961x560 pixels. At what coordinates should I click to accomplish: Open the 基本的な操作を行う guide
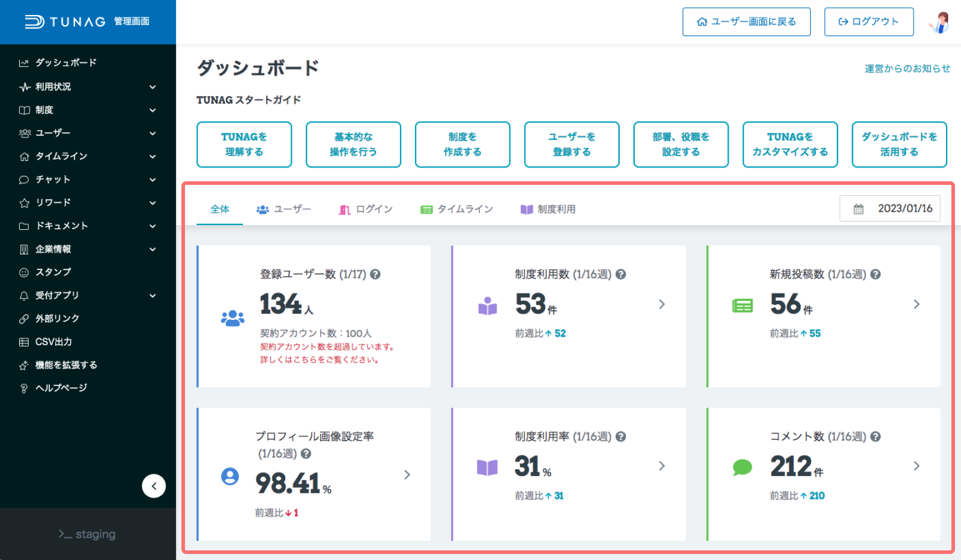pos(353,145)
